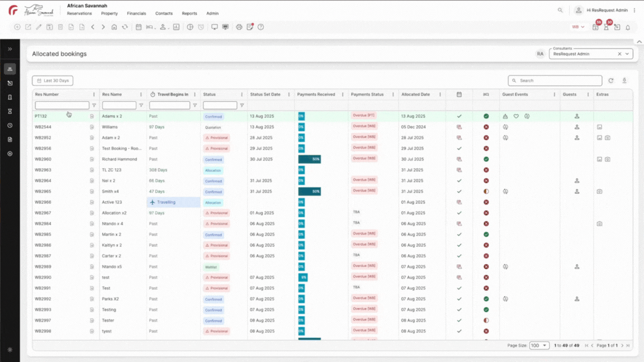Open the hourglass icon with badge 30
This screenshot has height=362, width=644.
pos(607,26)
